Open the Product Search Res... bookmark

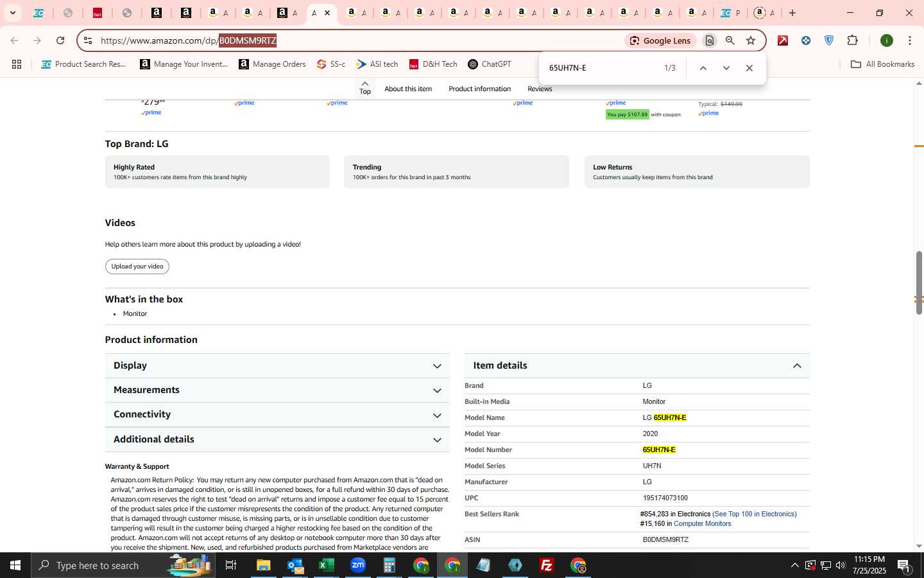pos(84,64)
